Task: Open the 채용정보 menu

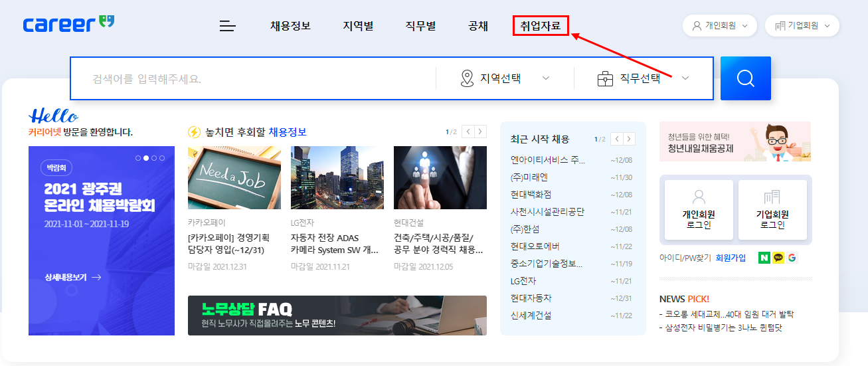Action: (x=290, y=26)
